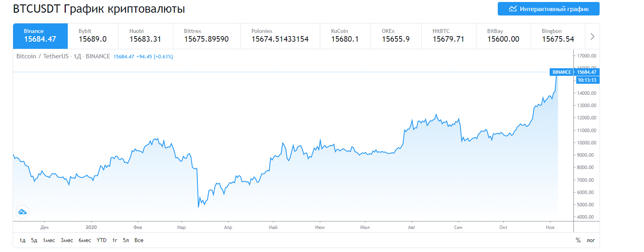Image resolution: width=644 pixels, height=252 pixels.
Task: Click the 17000.00 price axis label
Action: [587, 56]
